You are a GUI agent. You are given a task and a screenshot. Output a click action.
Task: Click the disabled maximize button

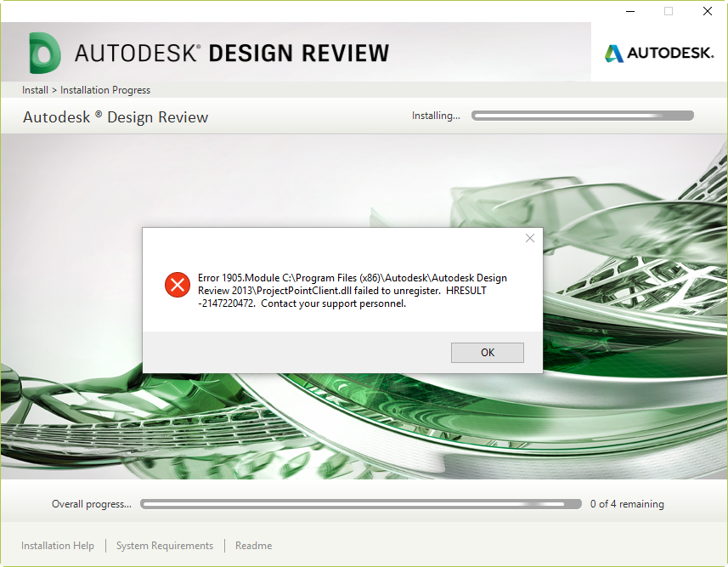click(x=669, y=11)
